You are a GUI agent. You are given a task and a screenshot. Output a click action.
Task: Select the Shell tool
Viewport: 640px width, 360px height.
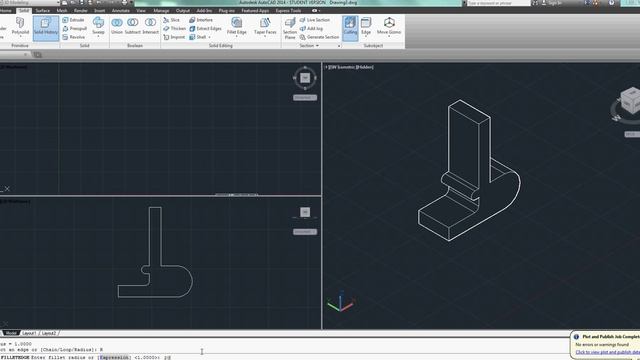(198, 37)
